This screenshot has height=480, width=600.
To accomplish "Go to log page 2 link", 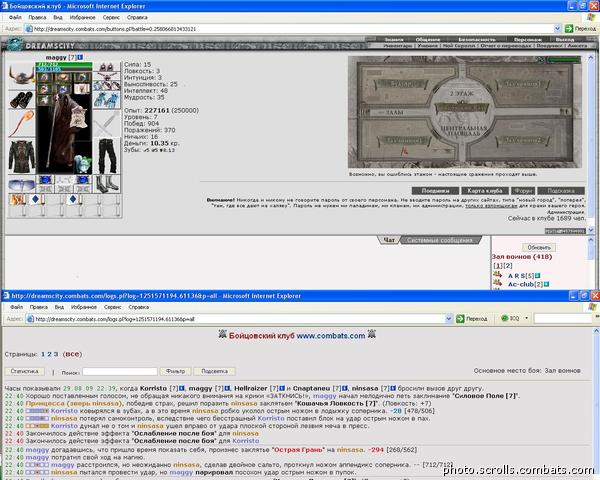I will coord(49,354).
